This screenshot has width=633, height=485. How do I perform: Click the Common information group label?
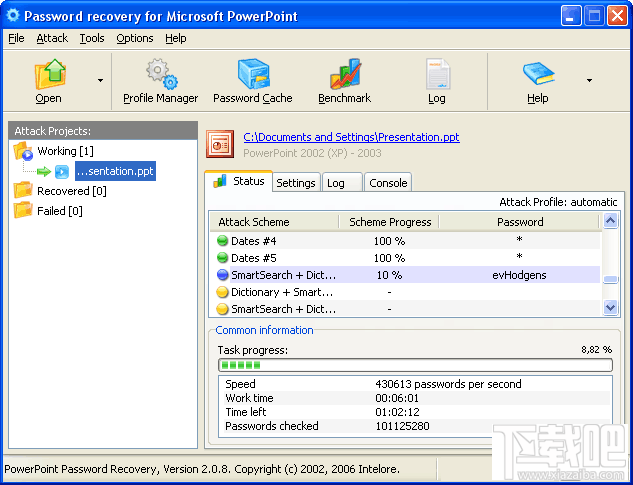point(264,330)
